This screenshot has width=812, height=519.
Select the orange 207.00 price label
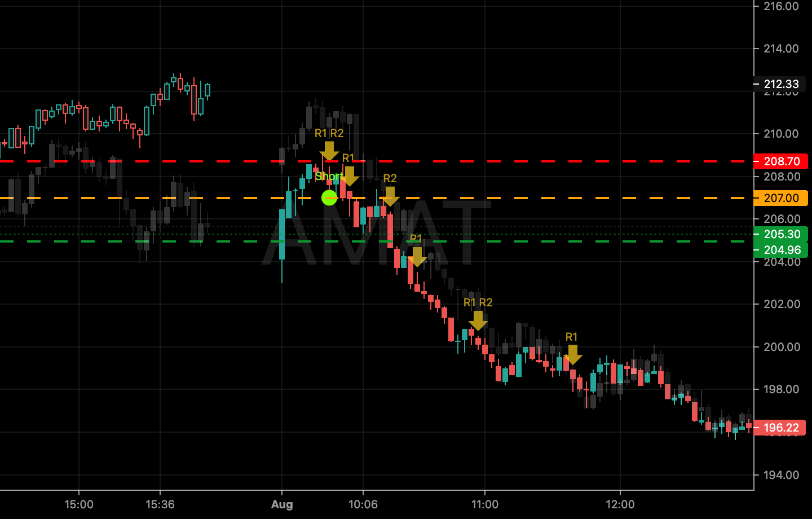coord(781,198)
